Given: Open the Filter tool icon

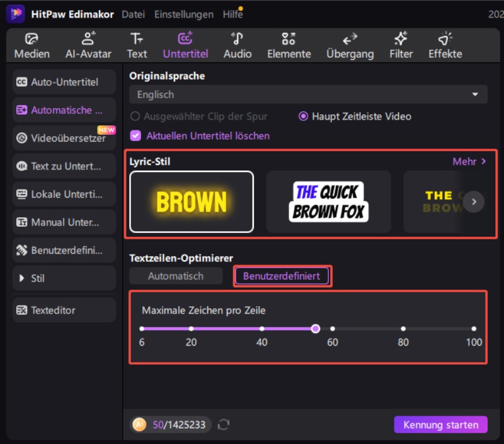Looking at the screenshot, I should pos(401,39).
